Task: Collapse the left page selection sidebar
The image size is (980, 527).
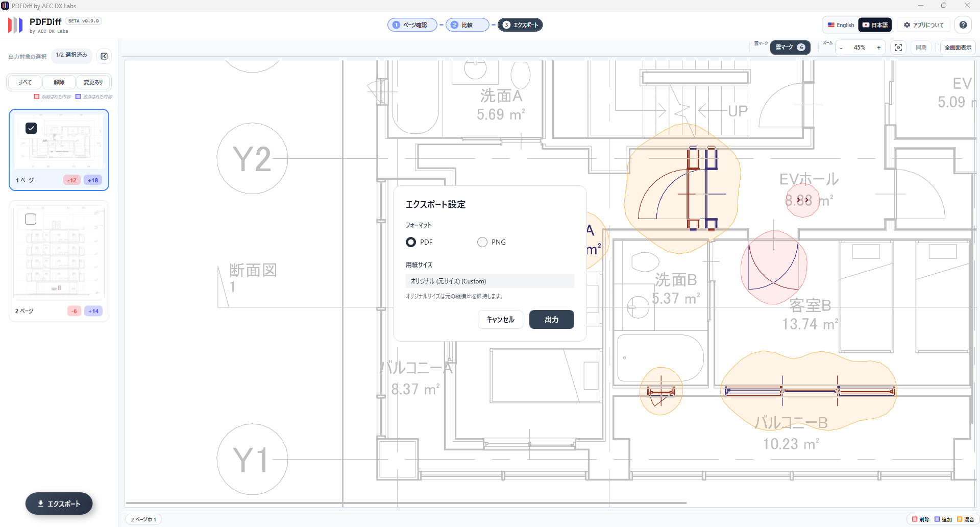Action: [x=104, y=56]
